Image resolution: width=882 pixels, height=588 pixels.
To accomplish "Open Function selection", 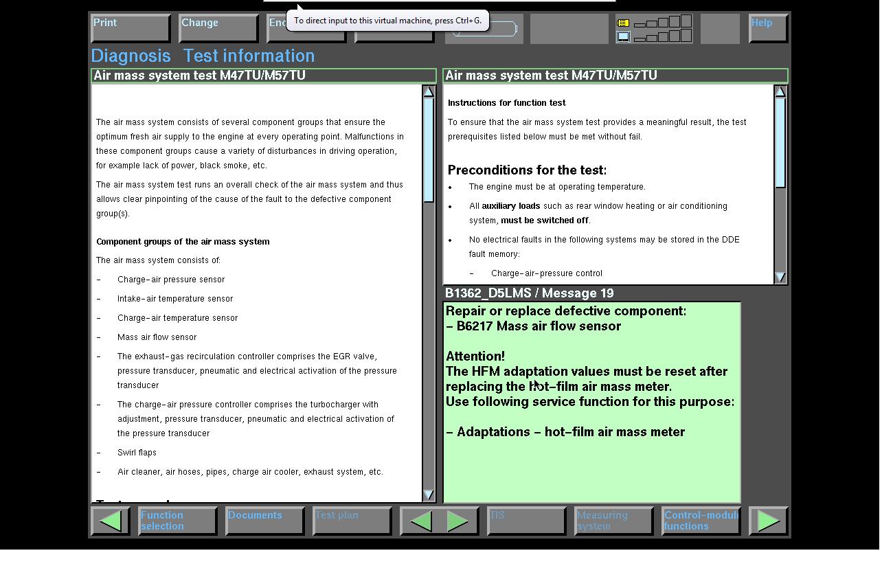I will pos(178,521).
